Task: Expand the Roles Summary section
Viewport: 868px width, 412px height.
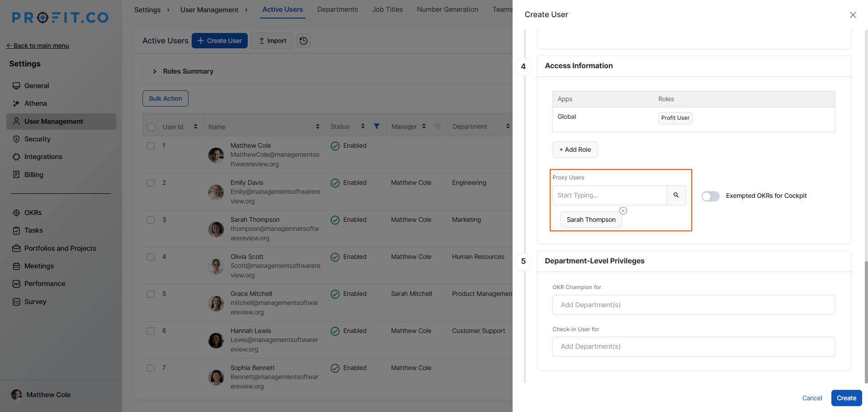Action: [x=155, y=71]
